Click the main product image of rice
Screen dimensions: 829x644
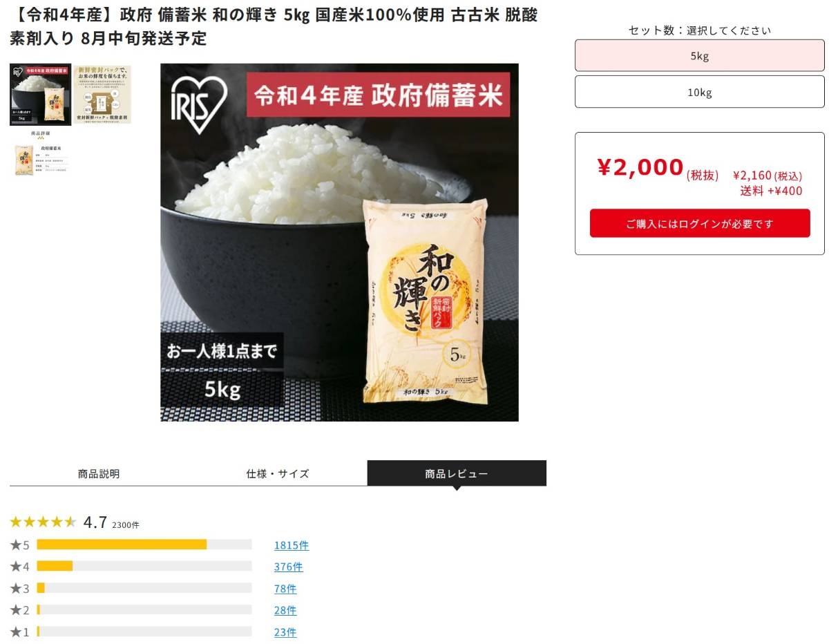pos(339,243)
